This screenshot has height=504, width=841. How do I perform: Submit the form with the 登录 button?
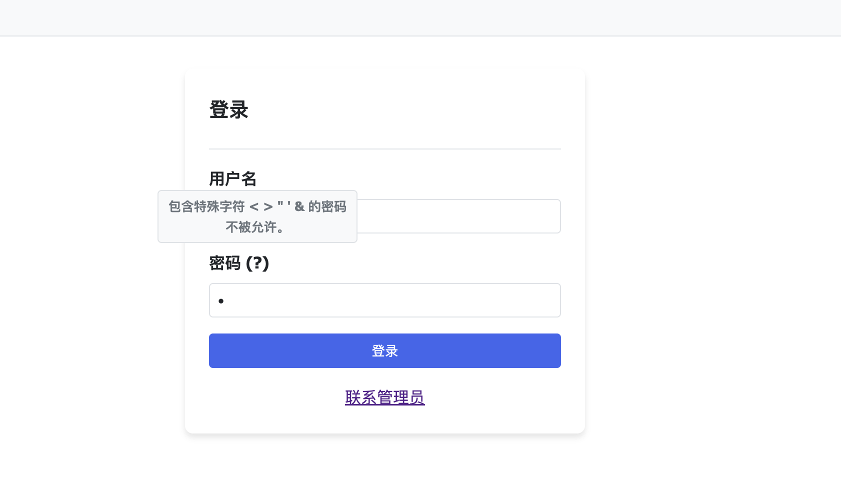tap(384, 351)
